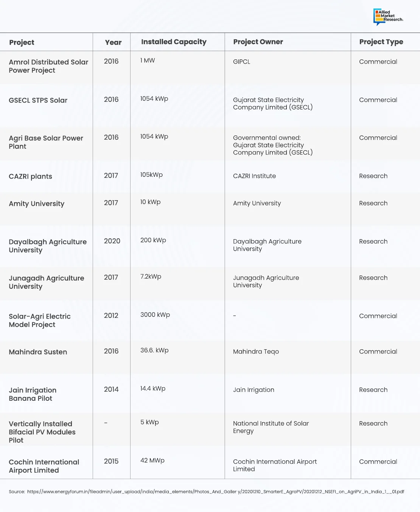
Task: Select the Mahindra Teqo owner cell
Action: 256,352
